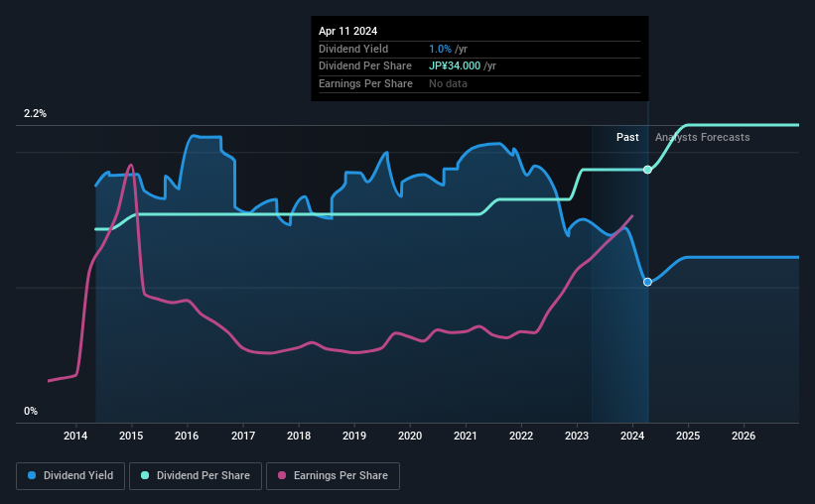Click the blue Dividend Yield legend dot
815x504 pixels.
[x=32, y=475]
